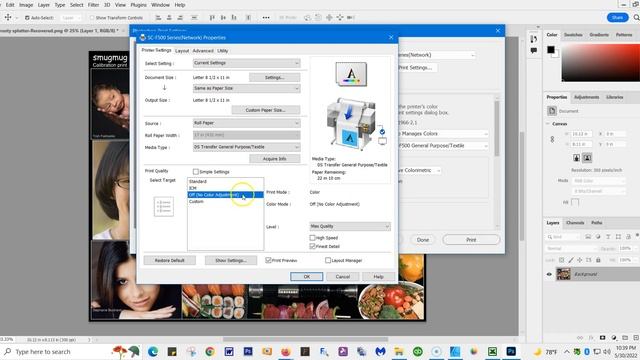Hide the Background layer with eye icon
640x360 pixels.
(x=549, y=274)
